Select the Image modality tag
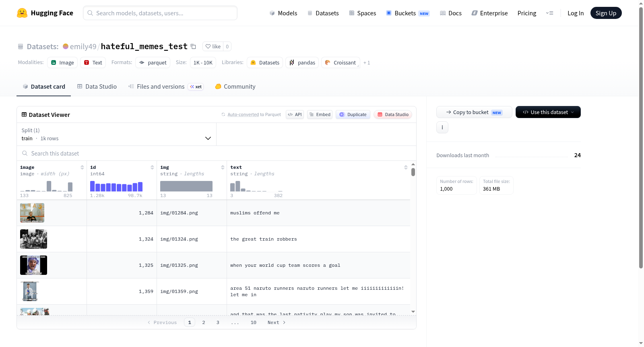 (62, 62)
